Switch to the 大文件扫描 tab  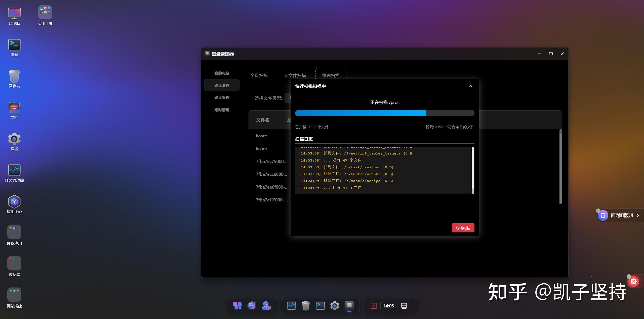(x=295, y=76)
